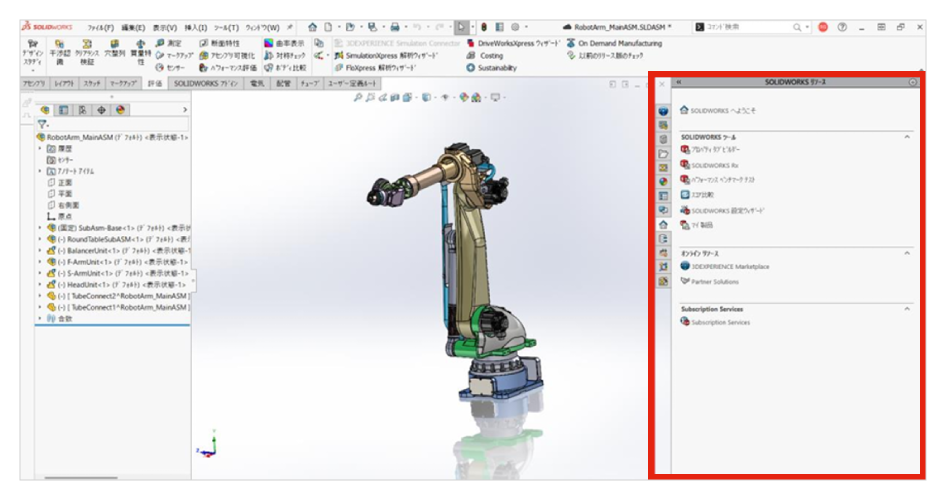Click the Costing tool icon

[471, 56]
